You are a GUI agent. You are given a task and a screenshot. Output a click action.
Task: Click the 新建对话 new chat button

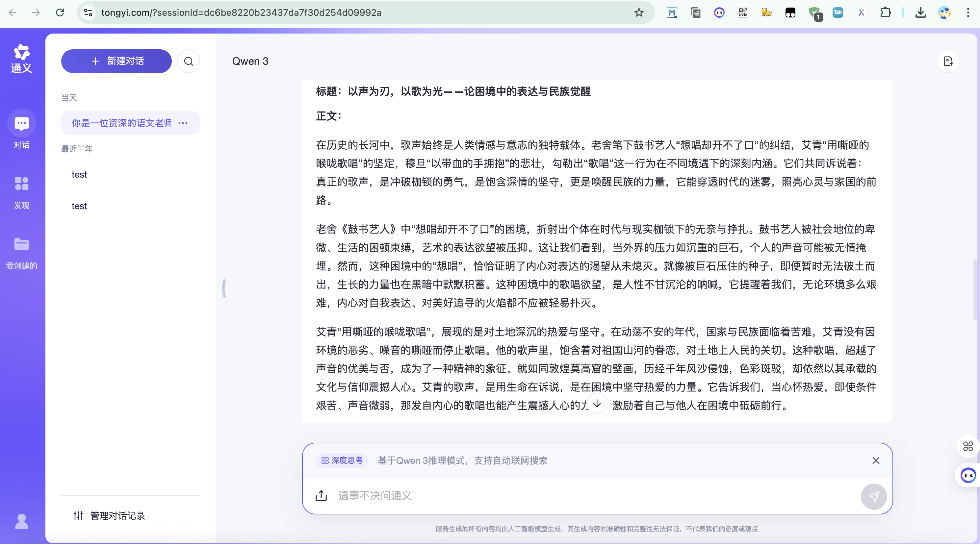click(x=116, y=61)
